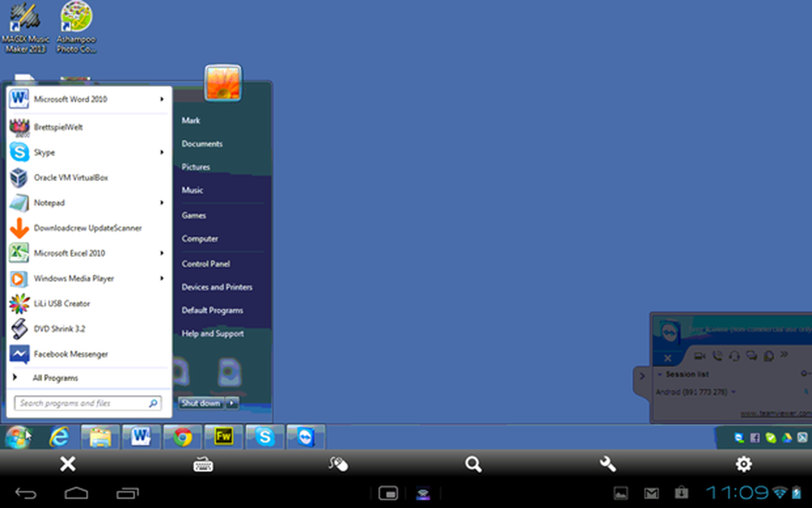Click the headset VoIP icon in TeamViewer panel
812x508 pixels.
[x=734, y=356]
